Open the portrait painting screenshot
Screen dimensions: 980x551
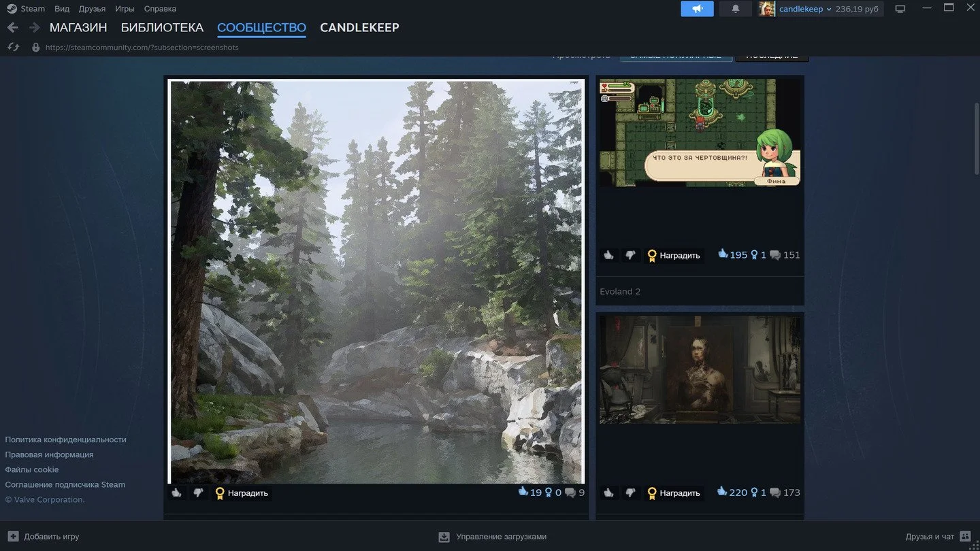coord(700,369)
